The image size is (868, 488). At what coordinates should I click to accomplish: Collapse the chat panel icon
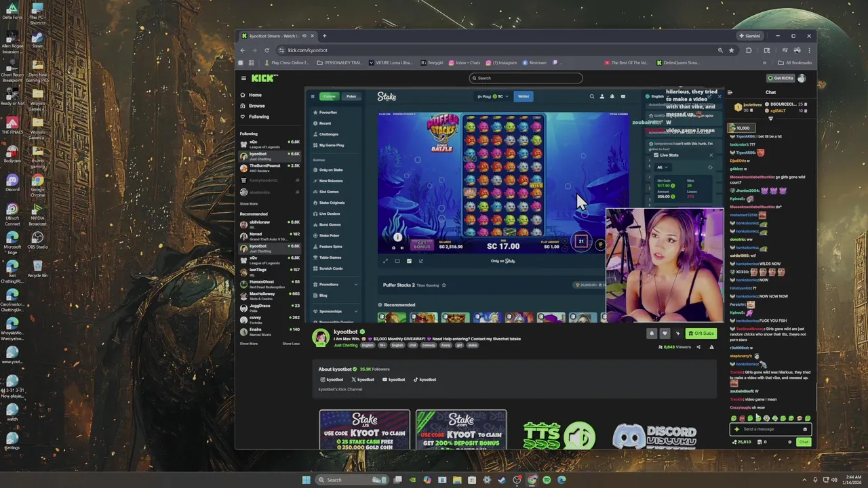[x=730, y=92]
